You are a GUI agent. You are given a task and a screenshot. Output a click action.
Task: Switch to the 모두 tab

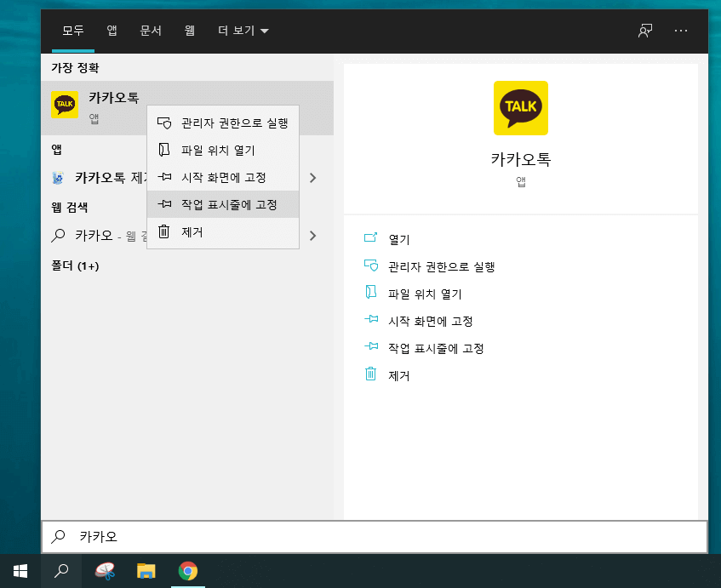pyautogui.click(x=73, y=31)
